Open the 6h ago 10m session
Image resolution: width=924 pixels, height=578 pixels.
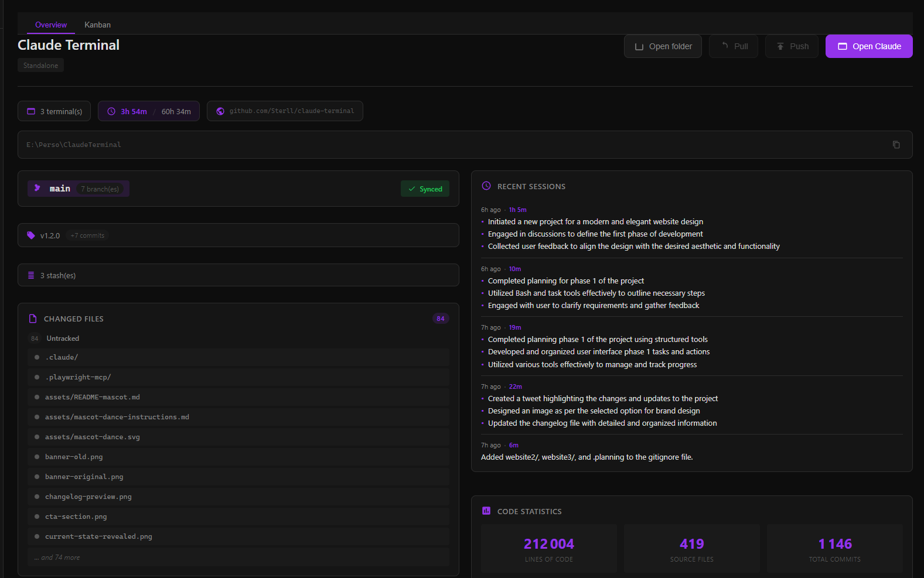(692, 287)
